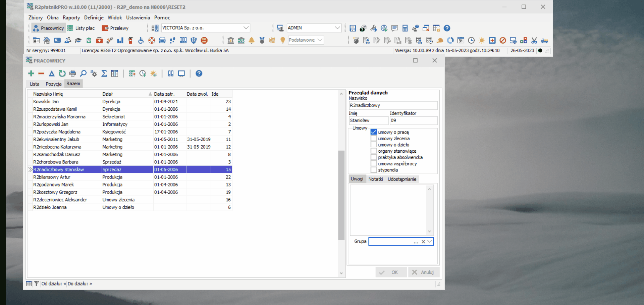Viewport: 644px width, 305px height.
Task: Click the red first-aid kit icon
Action: [x=99, y=40]
